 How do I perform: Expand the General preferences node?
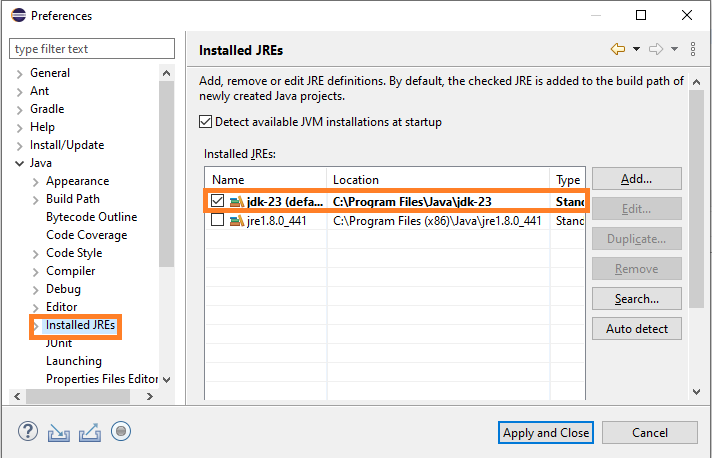(x=19, y=73)
